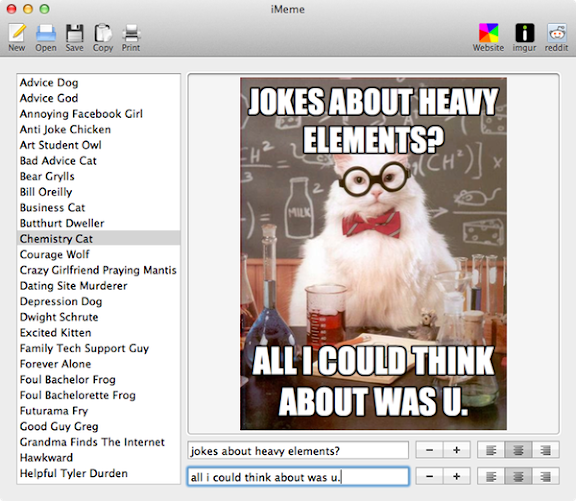
Task: Select Forever Alone template
Action: (x=98, y=364)
